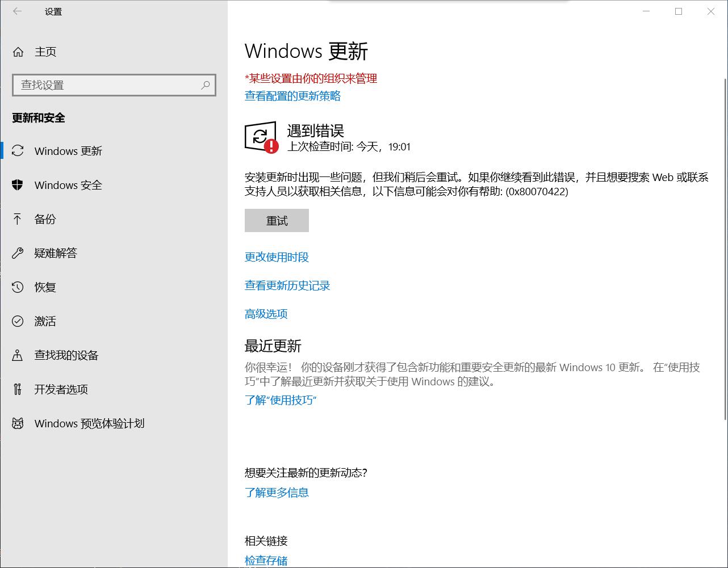
Task: Open 查找我的设备 page
Action: coord(114,355)
